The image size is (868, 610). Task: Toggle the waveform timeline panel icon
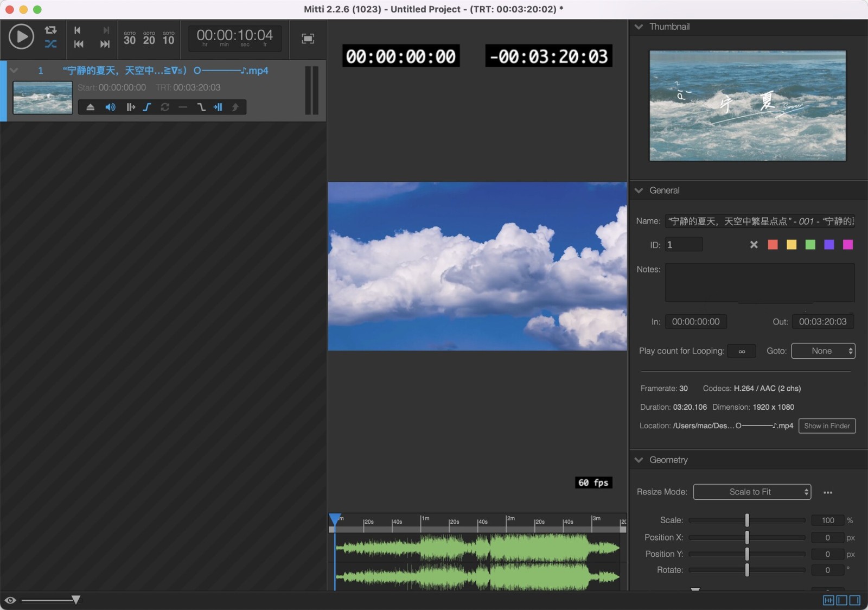pyautogui.click(x=828, y=600)
